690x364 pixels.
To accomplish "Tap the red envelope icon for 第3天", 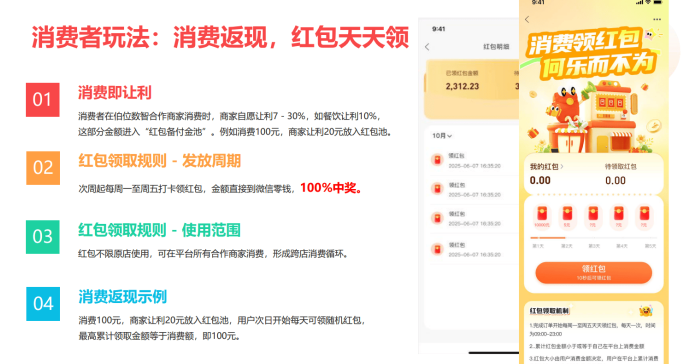I will [x=593, y=213].
